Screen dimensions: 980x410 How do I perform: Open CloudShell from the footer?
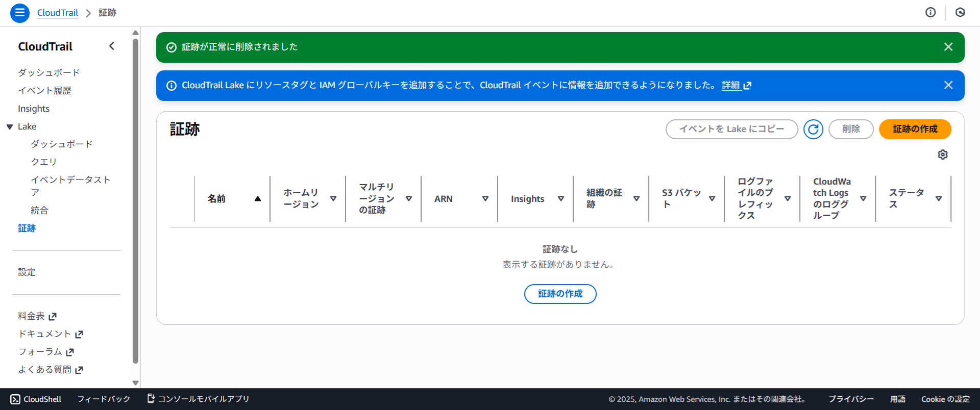36,399
